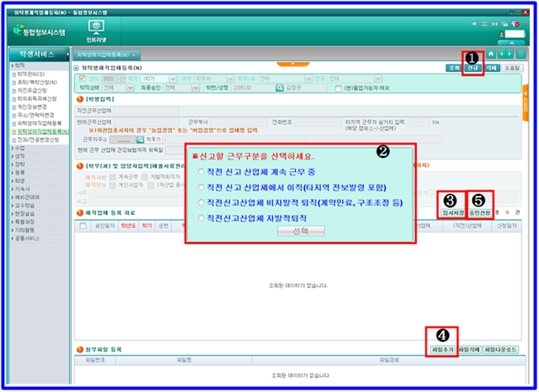539x392 pixels.
Task: Click the 선택 button in popup
Action: pos(301,231)
